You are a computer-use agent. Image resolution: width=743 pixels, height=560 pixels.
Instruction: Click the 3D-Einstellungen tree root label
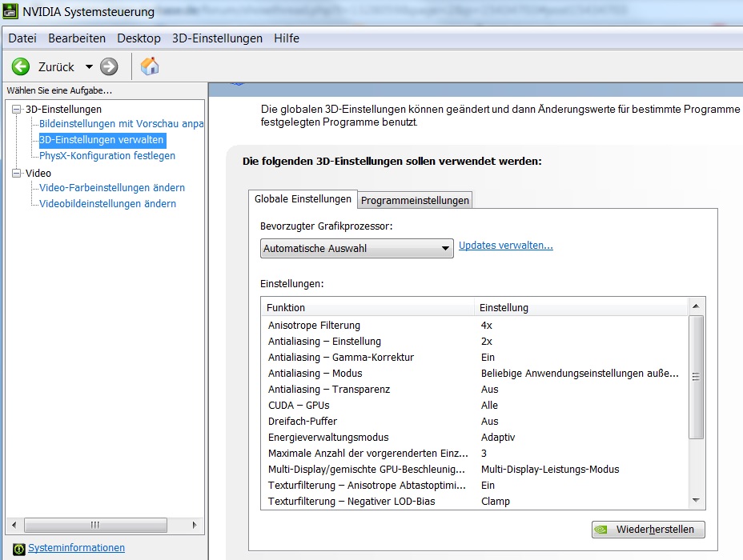click(63, 110)
